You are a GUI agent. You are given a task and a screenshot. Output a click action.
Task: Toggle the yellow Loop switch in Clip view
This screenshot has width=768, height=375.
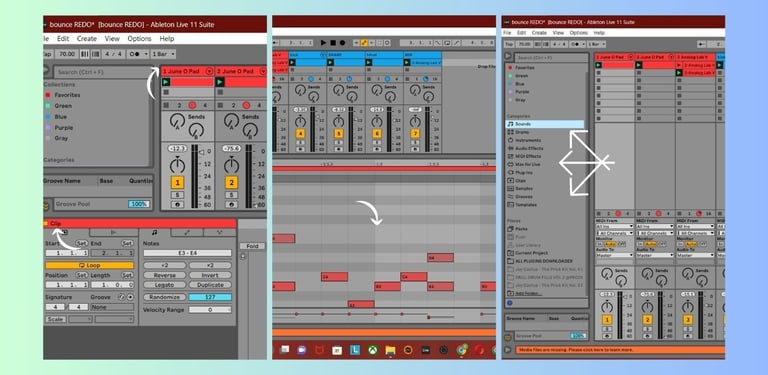[89, 265]
